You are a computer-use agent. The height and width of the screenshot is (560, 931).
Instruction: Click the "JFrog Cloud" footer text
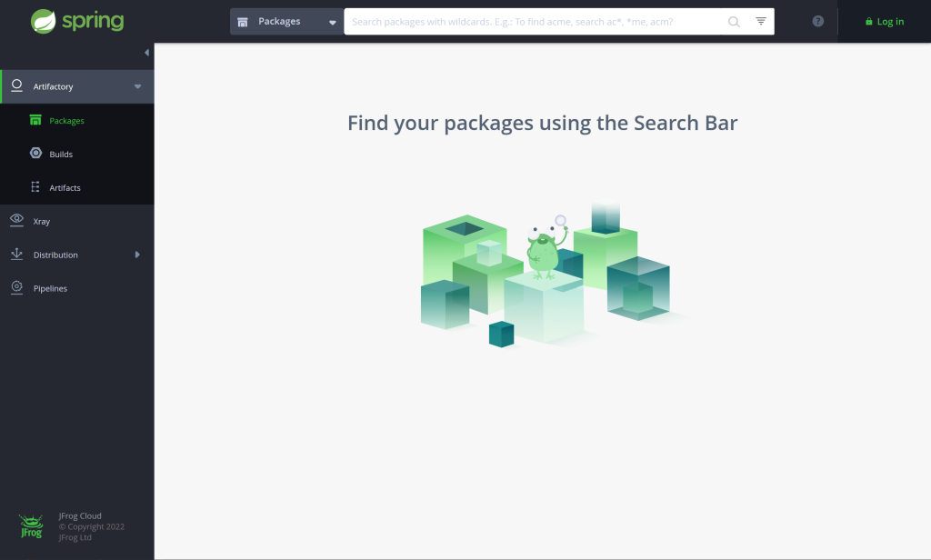click(80, 516)
